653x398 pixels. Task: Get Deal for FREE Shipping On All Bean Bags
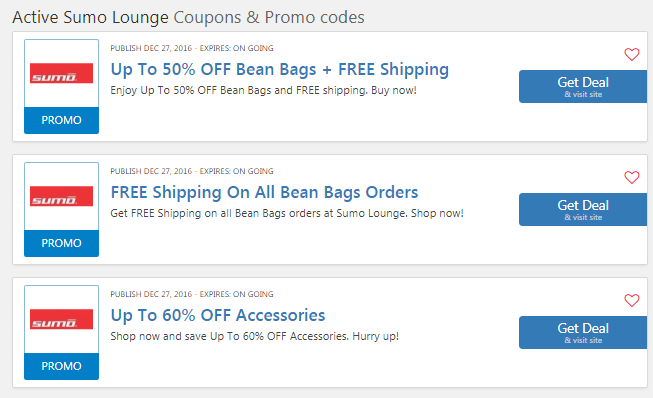click(x=583, y=209)
